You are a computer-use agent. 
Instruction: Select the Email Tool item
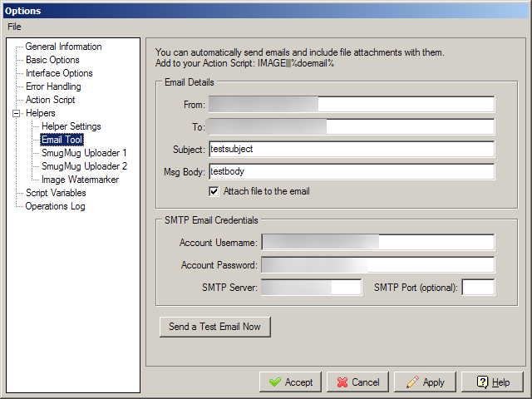coord(62,140)
